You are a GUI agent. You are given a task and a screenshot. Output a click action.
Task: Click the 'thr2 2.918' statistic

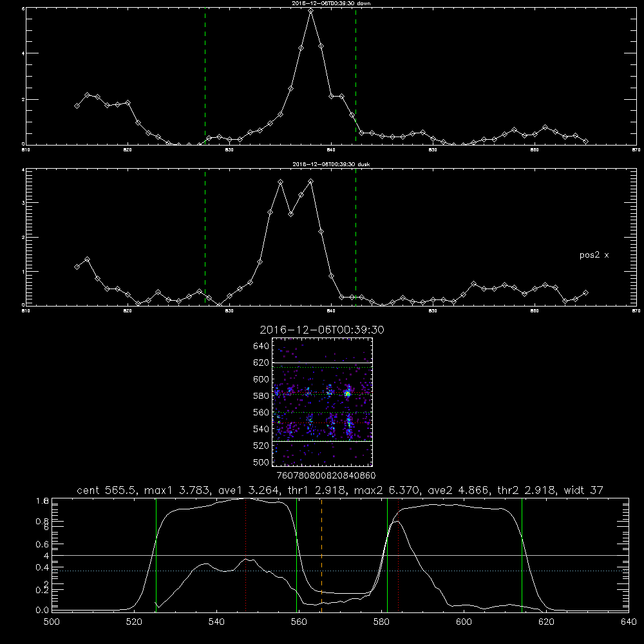pos(526,490)
